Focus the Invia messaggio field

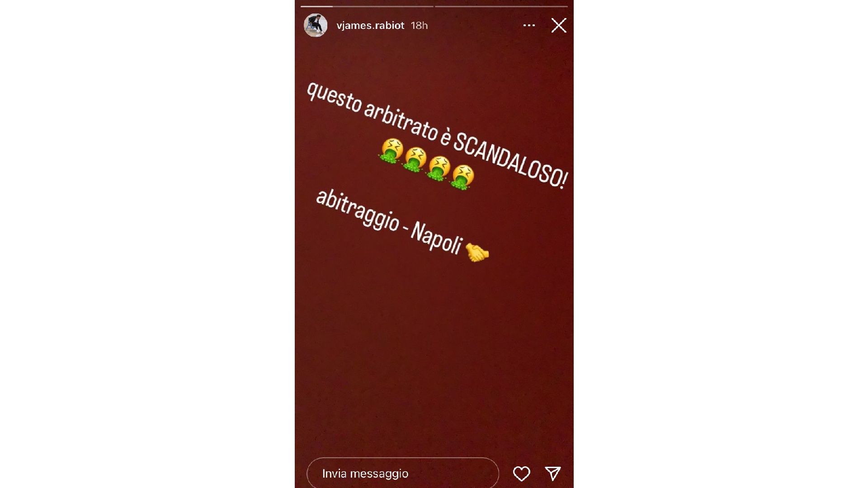(x=403, y=474)
